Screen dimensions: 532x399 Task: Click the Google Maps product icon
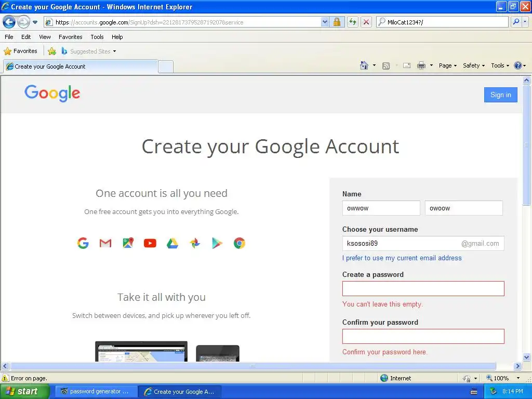[128, 243]
